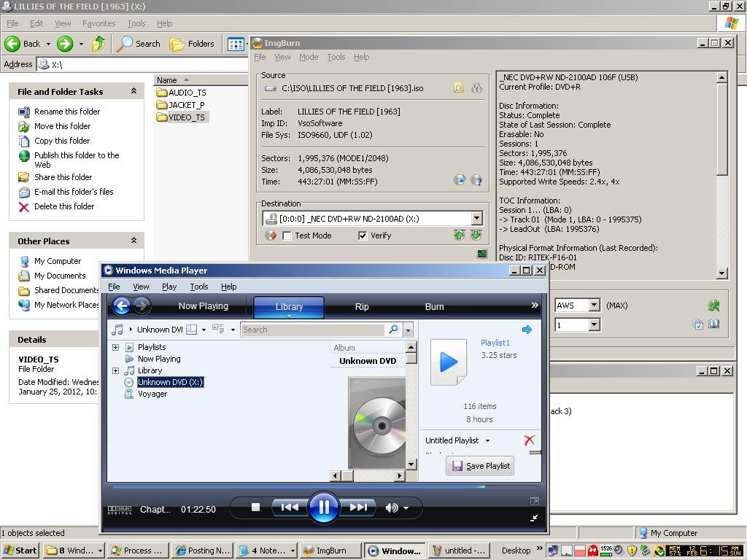Skip to previous chapter in Media Player

[290, 507]
